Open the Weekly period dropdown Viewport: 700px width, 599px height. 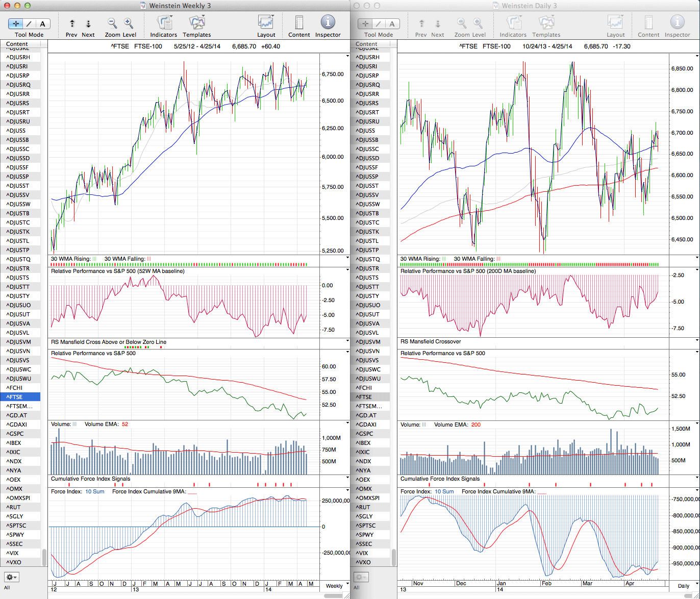[x=334, y=586]
